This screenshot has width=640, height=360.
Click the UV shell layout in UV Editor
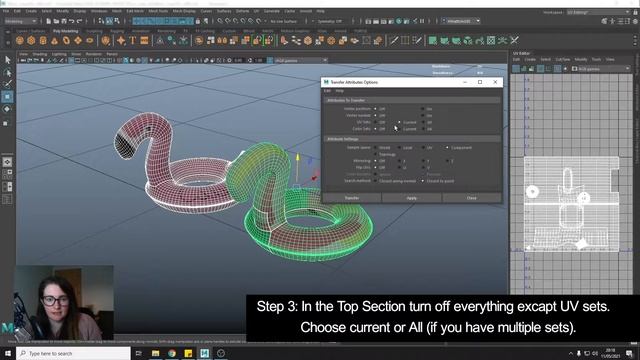pyautogui.click(x=571, y=204)
